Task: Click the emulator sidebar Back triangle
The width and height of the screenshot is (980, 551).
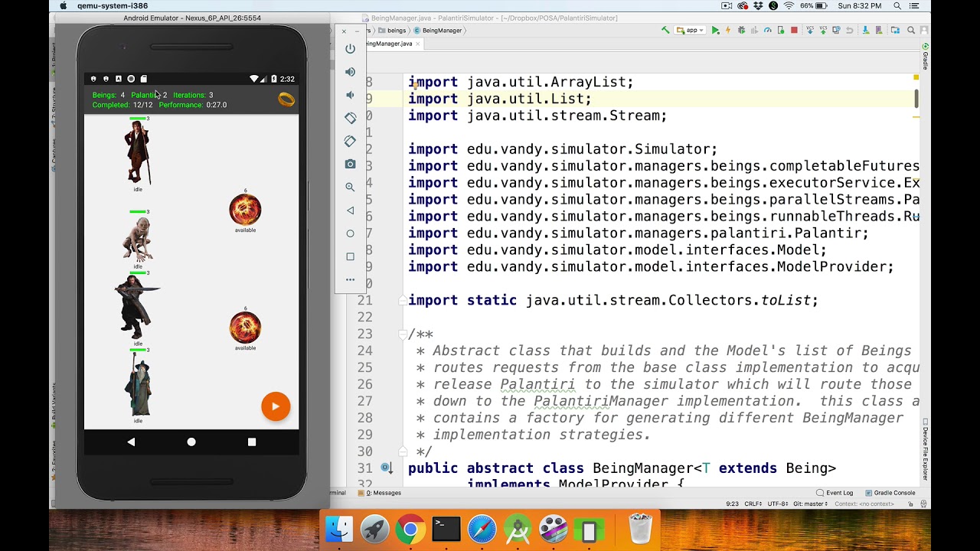Action: pos(350,210)
